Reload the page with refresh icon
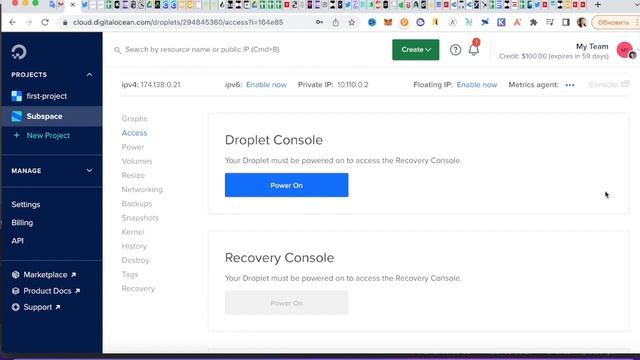The image size is (640, 360). 45,22
